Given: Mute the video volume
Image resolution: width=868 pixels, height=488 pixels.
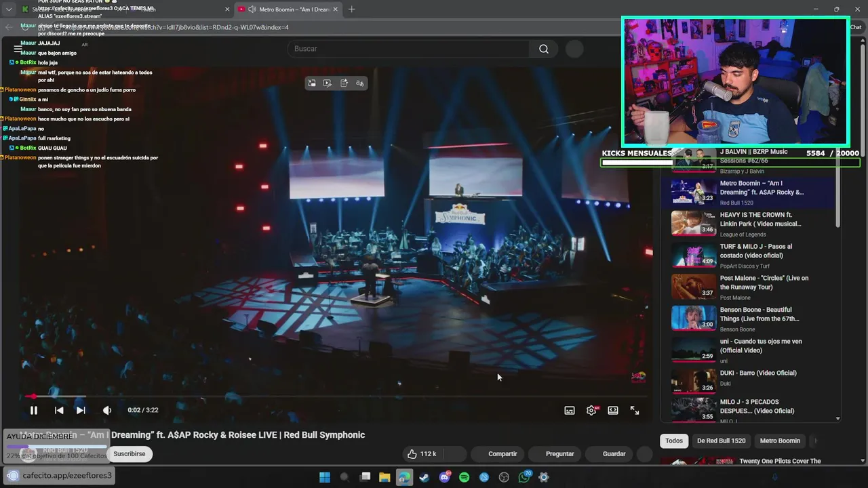Looking at the screenshot, I should [x=106, y=410].
